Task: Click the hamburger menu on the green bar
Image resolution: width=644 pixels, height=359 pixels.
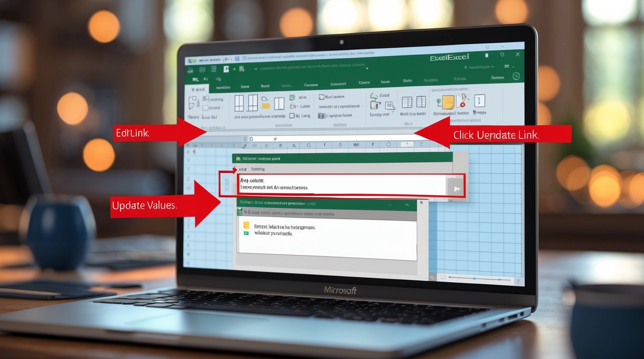Action: [507, 66]
